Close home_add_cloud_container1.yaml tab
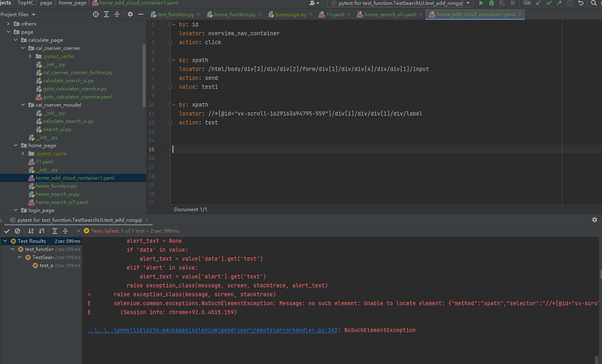Viewport: 602px width, 364px height. click(520, 14)
